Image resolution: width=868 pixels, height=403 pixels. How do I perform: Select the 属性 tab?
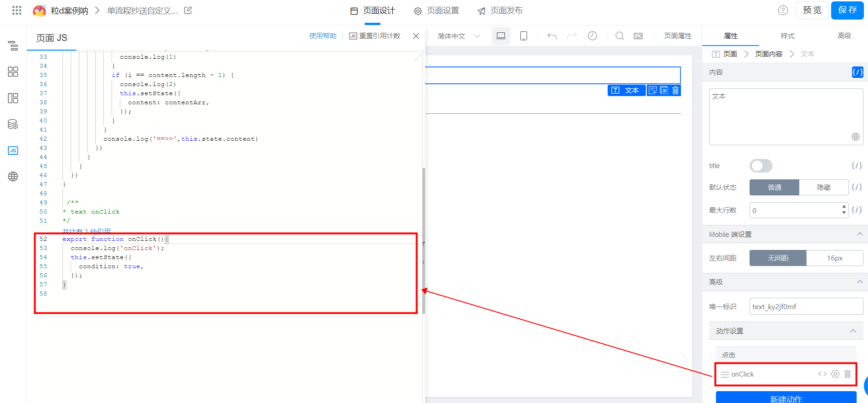pos(731,36)
